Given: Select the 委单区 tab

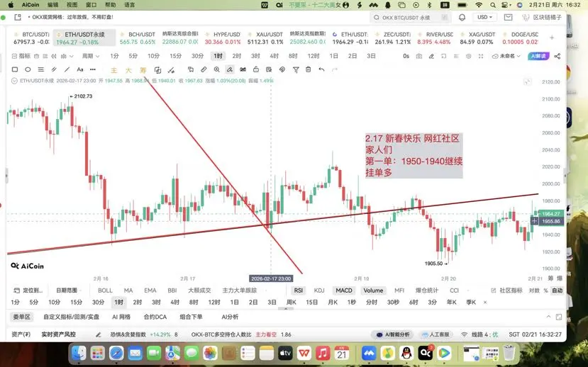Looking at the screenshot, I should coord(22,317).
